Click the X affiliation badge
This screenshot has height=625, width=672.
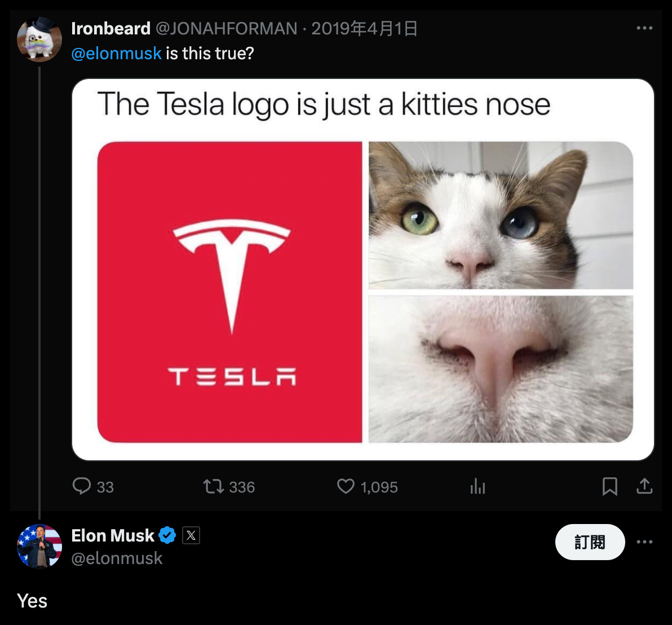click(x=191, y=535)
